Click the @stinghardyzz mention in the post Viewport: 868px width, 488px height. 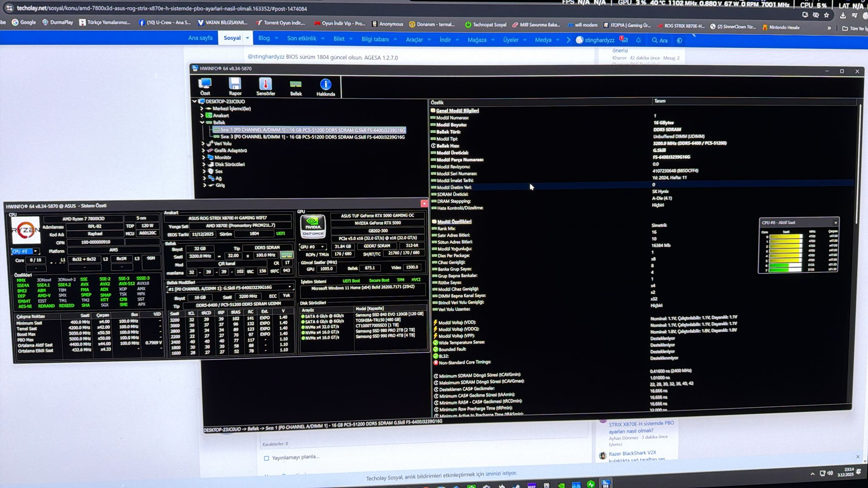pyautogui.click(x=266, y=56)
